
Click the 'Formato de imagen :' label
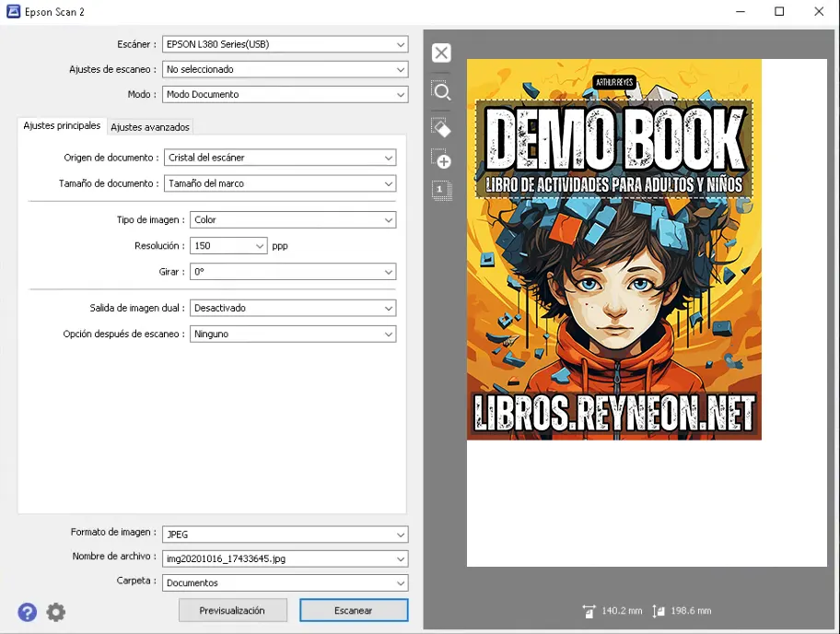113,533
